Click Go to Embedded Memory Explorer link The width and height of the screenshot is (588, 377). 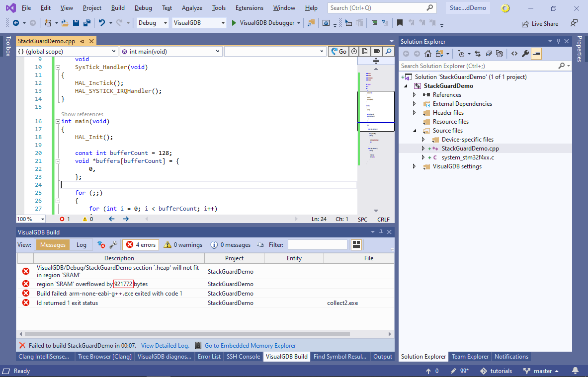point(250,346)
